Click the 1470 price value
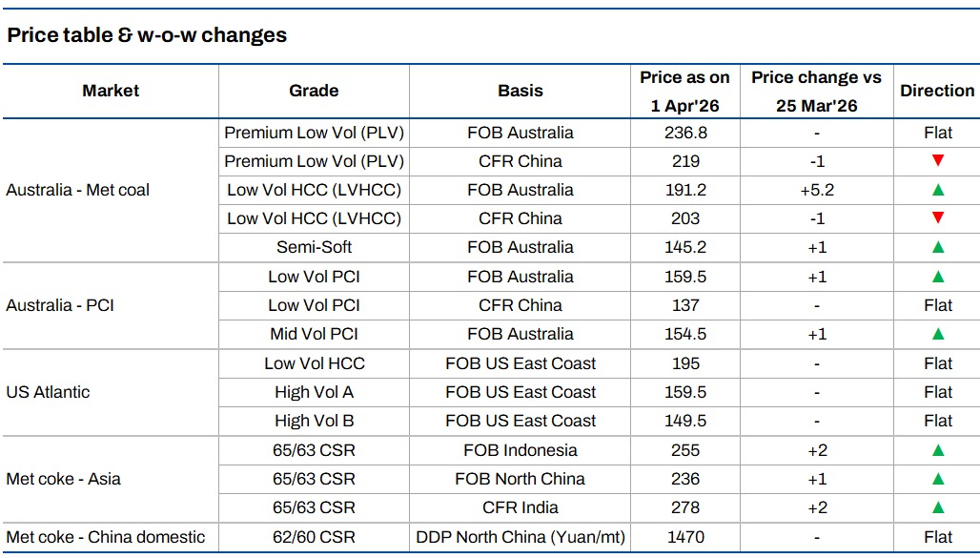Image resolution: width=980 pixels, height=558 pixels. click(684, 537)
